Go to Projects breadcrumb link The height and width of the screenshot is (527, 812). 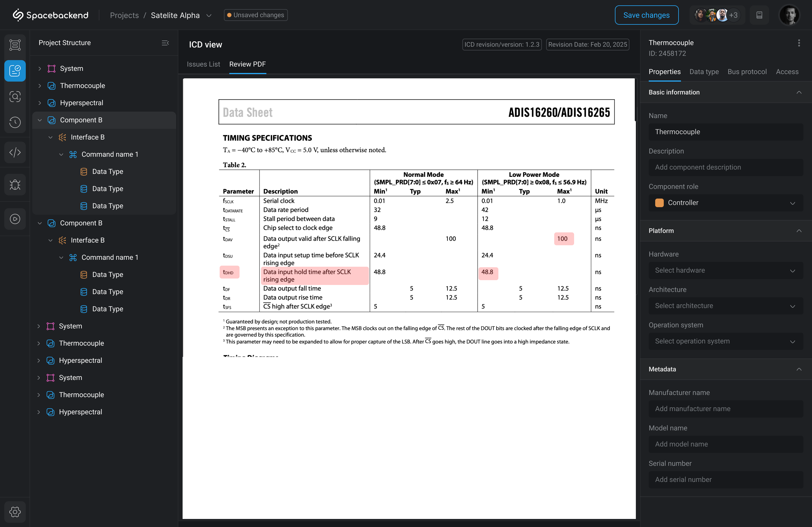[x=124, y=15]
